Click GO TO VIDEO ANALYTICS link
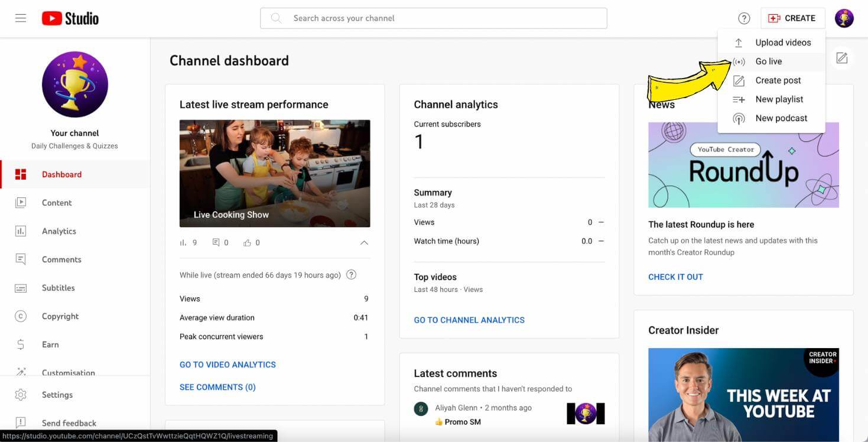868x442 pixels. click(227, 365)
